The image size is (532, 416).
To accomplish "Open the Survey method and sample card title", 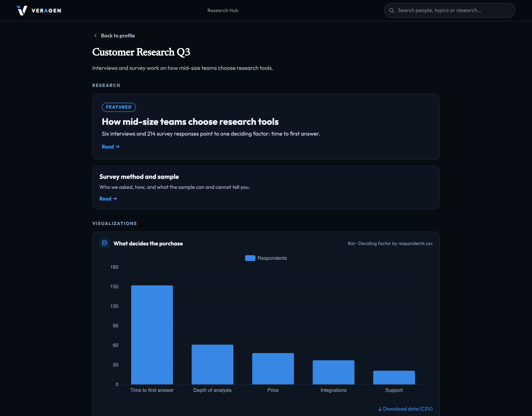I will pyautogui.click(x=139, y=177).
